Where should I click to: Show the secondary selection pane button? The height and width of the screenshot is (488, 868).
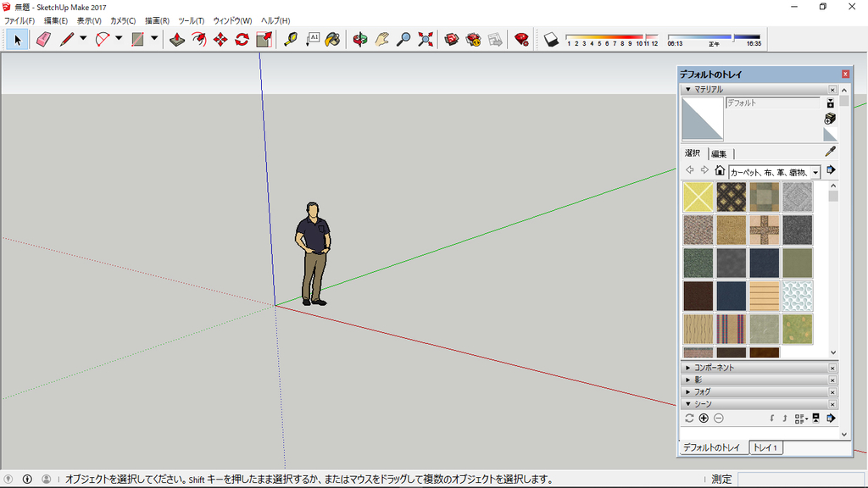[x=831, y=103]
